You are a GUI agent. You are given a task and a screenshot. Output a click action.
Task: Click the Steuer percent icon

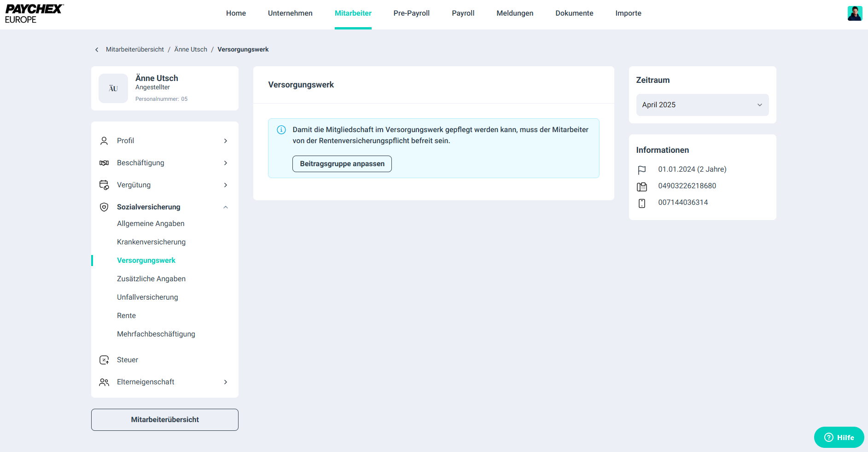(x=104, y=360)
